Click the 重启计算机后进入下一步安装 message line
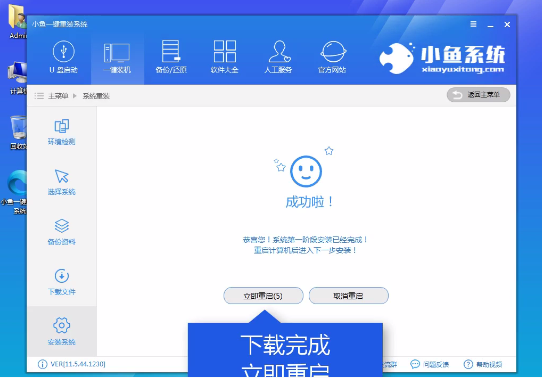This screenshot has width=542, height=378. 305,250
